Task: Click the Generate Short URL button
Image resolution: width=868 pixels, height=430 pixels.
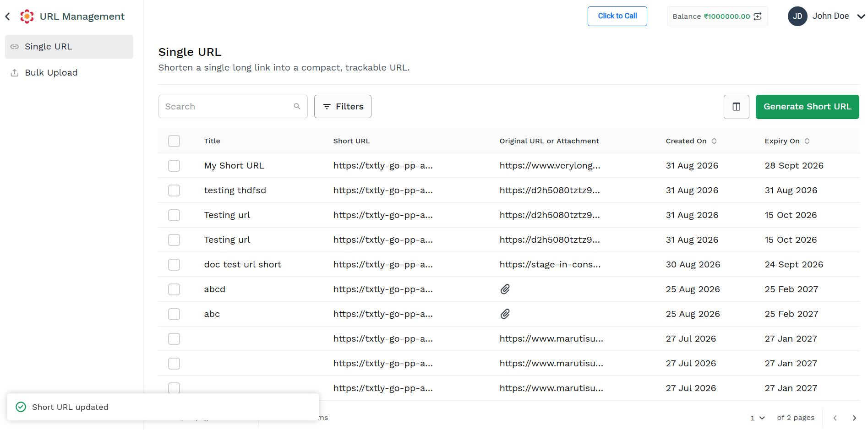Action: pyautogui.click(x=807, y=107)
